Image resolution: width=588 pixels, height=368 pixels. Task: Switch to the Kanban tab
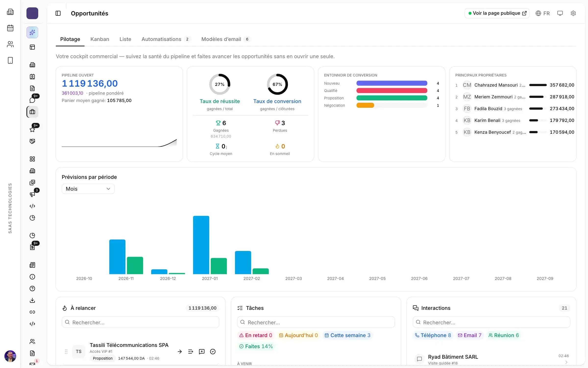click(100, 39)
